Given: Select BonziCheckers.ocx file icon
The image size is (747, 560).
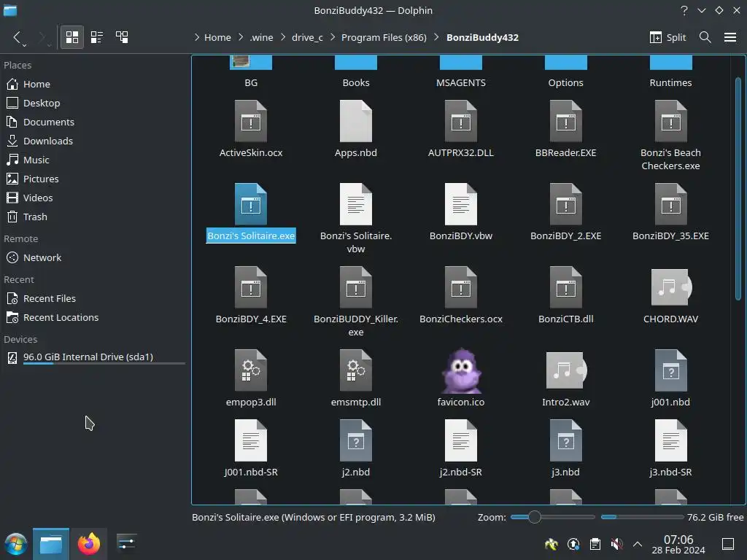Looking at the screenshot, I should tap(461, 287).
